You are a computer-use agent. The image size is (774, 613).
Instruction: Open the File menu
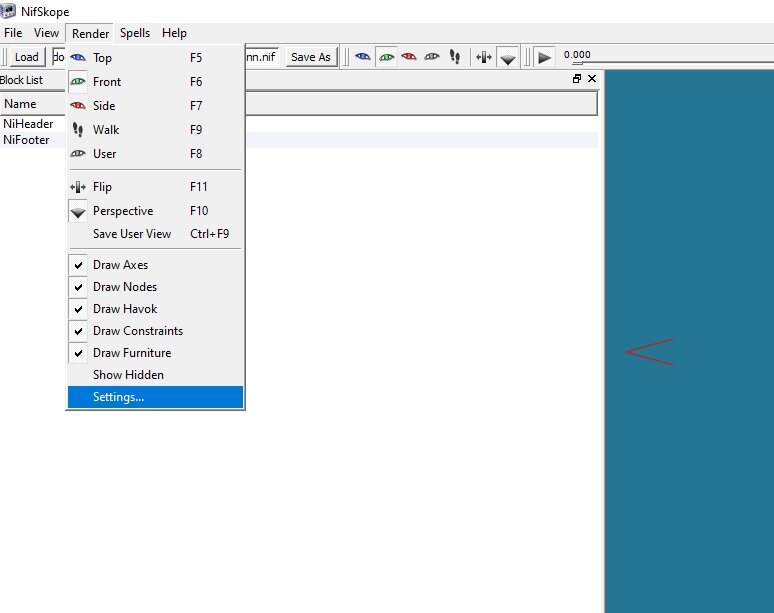(13, 33)
